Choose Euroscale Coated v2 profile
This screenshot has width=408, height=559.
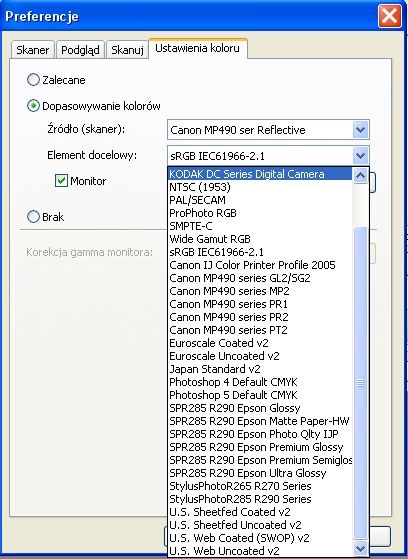pyautogui.click(x=260, y=343)
